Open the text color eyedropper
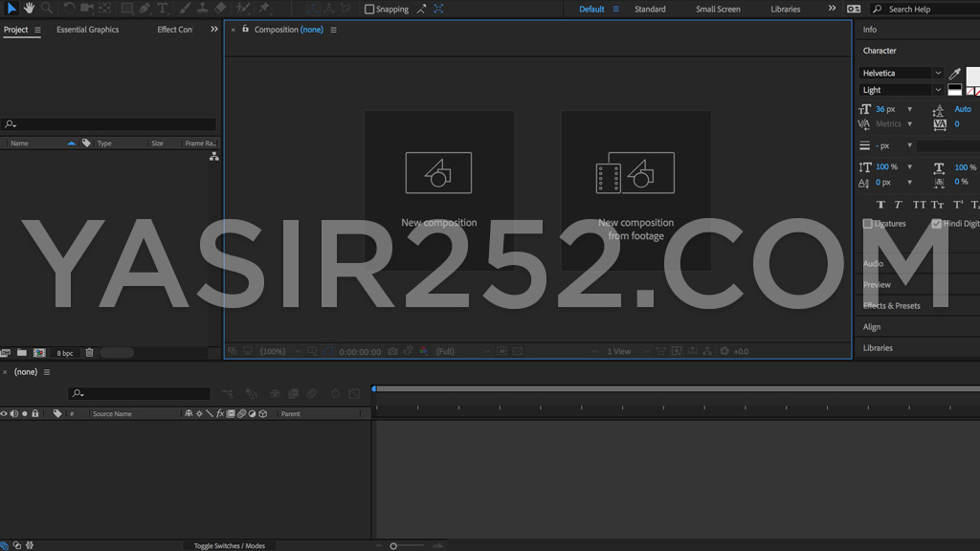The image size is (980, 551). pos(955,73)
